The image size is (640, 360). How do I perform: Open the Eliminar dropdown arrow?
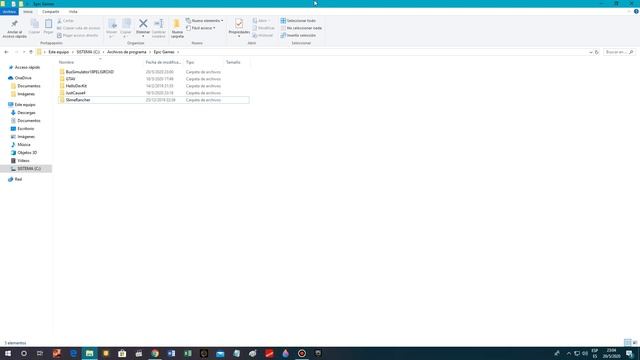pyautogui.click(x=143, y=36)
